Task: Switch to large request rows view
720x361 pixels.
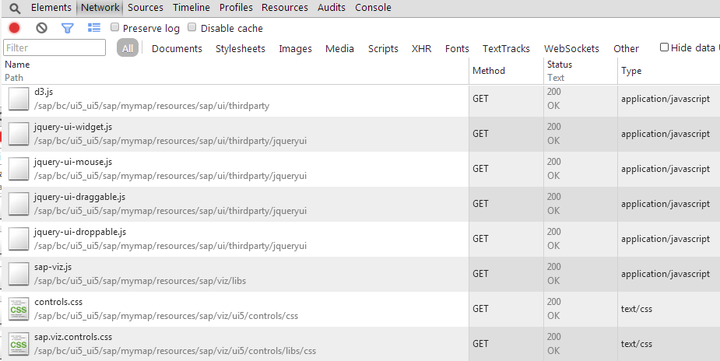Action: tap(94, 28)
